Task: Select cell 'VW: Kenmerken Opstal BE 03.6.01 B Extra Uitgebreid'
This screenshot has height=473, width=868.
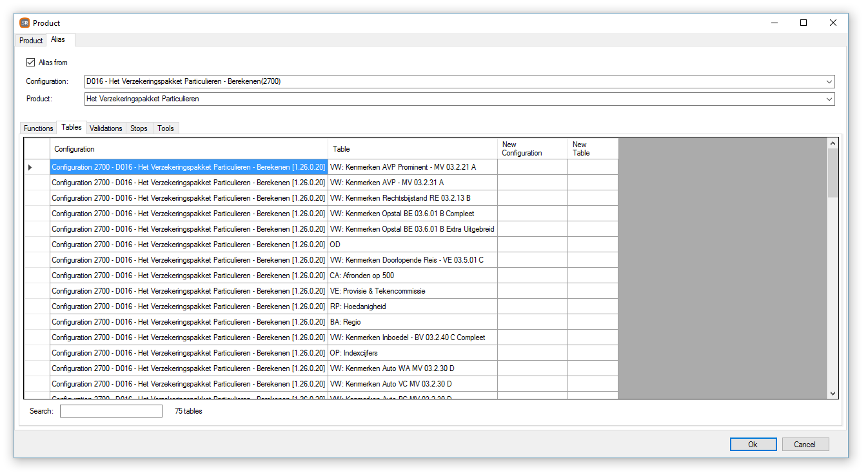Action: (x=413, y=229)
